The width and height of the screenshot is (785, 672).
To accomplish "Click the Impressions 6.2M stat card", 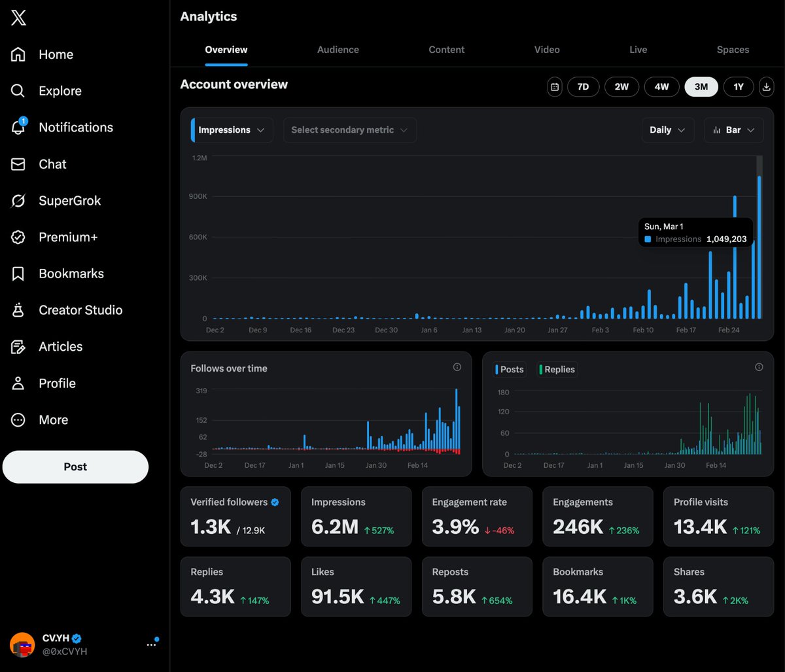I will coord(357,516).
